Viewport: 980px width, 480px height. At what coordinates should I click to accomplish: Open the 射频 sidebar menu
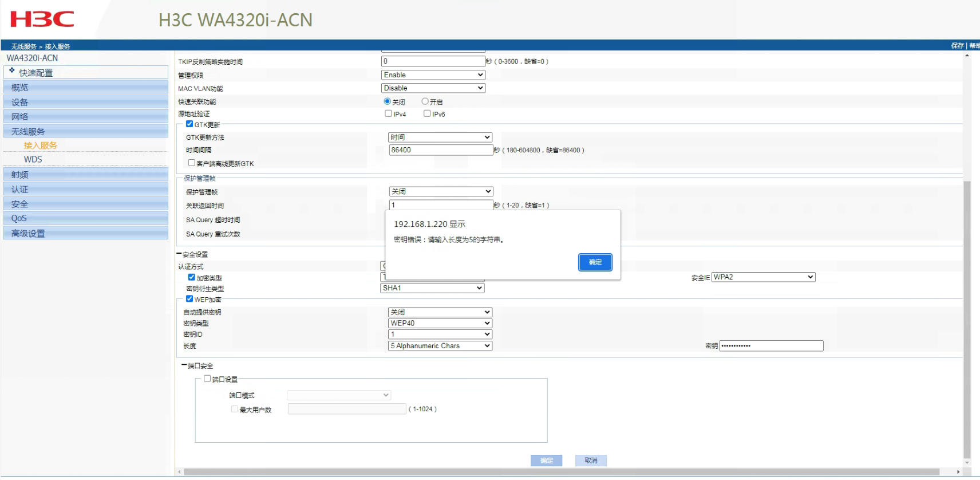(x=86, y=174)
